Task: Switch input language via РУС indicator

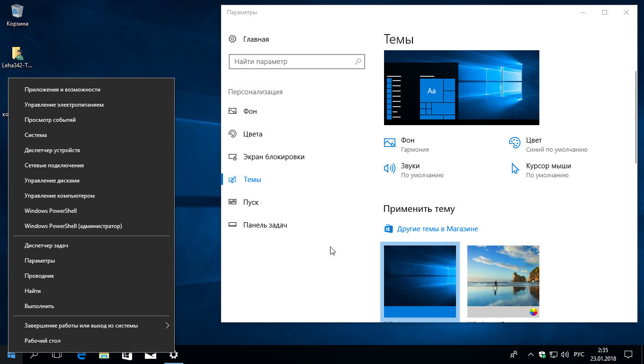Action: pyautogui.click(x=579, y=355)
